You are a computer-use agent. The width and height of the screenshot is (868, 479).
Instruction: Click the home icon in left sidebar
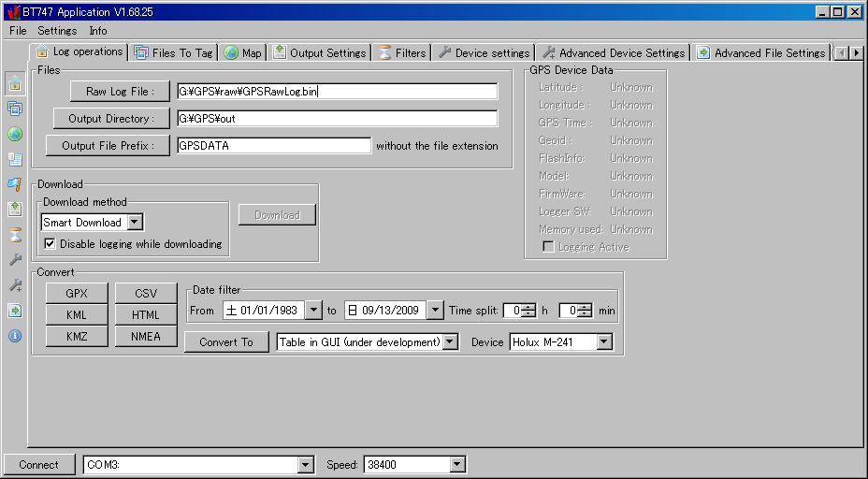[15, 83]
